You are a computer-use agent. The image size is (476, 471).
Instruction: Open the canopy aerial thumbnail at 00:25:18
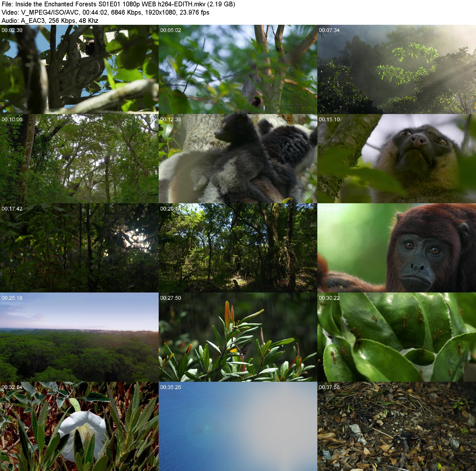(x=79, y=337)
